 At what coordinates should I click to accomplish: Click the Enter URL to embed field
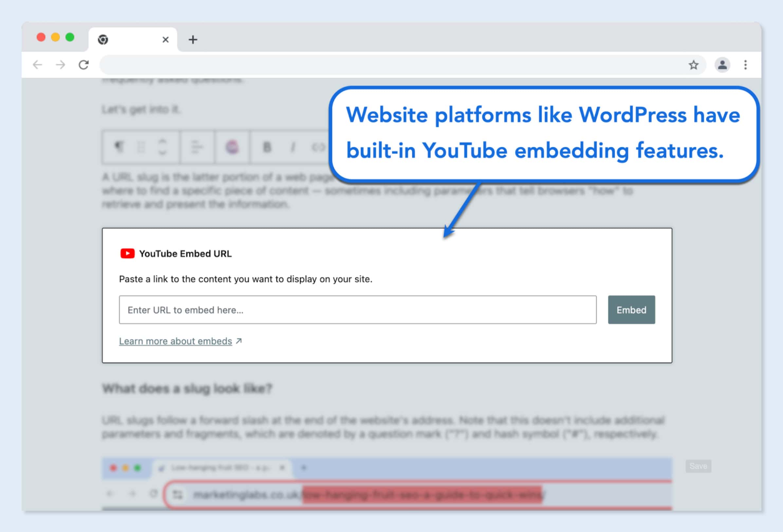pyautogui.click(x=358, y=310)
